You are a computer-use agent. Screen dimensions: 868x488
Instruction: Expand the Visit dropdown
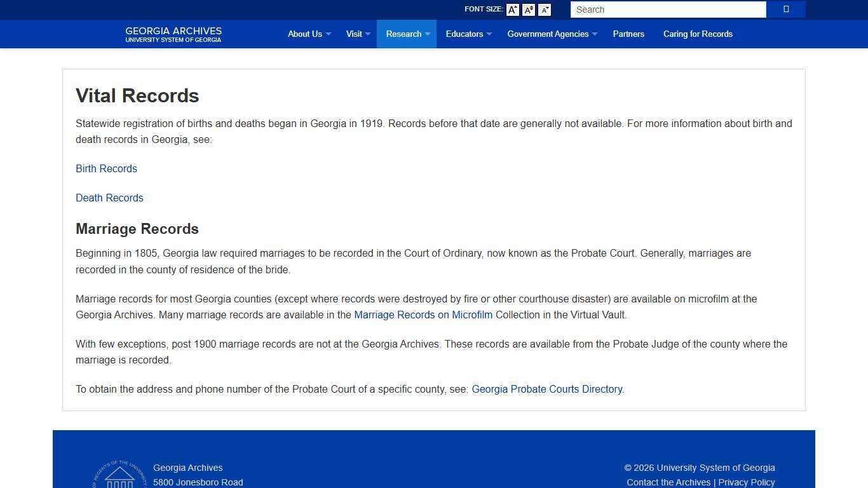(354, 34)
